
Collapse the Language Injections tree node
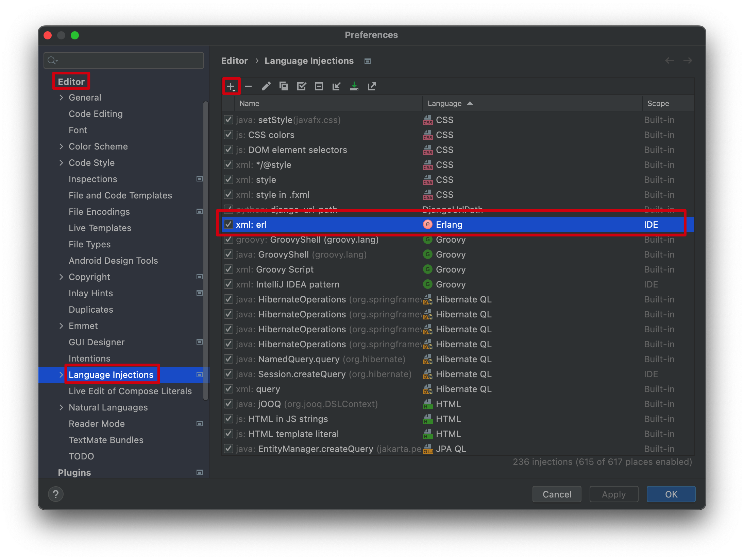62,374
